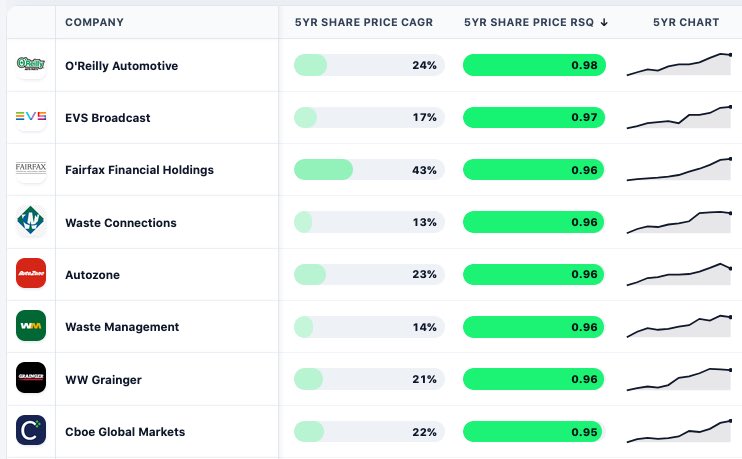This screenshot has width=742, height=459.
Task: Open O'Reilly Automotive company link
Action: 121,66
